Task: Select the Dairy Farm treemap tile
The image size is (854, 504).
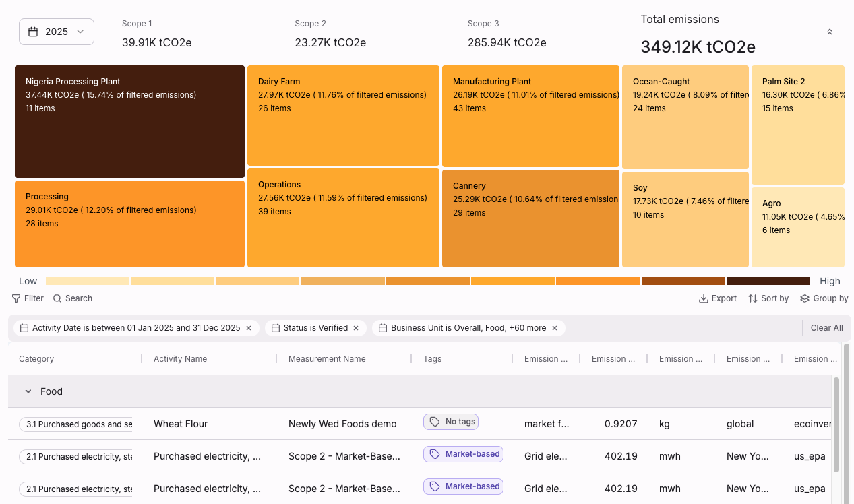Action: click(x=343, y=115)
